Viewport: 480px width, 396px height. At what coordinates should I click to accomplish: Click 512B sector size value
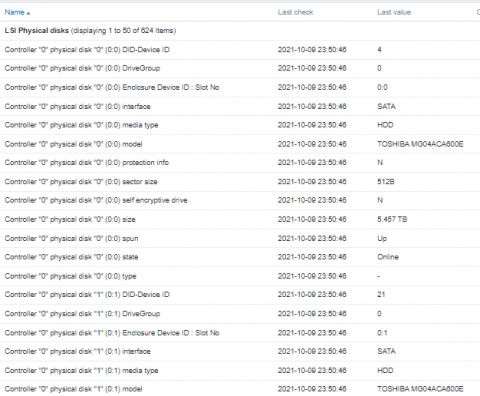coord(386,182)
